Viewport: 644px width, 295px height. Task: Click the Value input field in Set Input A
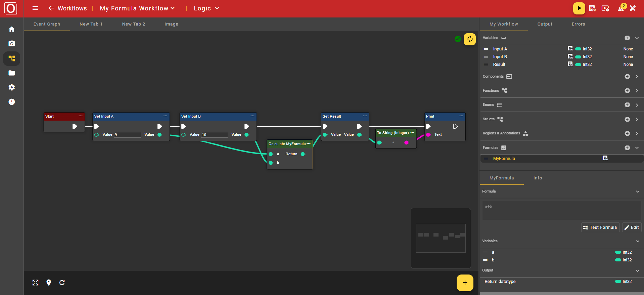coord(127,135)
